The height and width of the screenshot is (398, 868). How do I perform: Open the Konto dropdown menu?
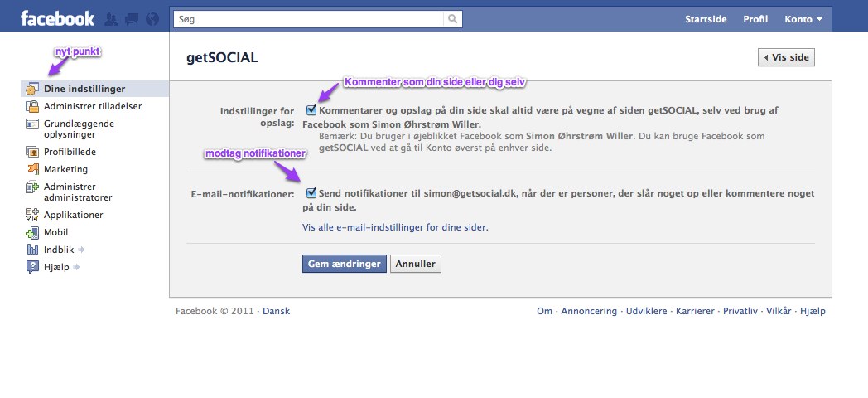803,19
